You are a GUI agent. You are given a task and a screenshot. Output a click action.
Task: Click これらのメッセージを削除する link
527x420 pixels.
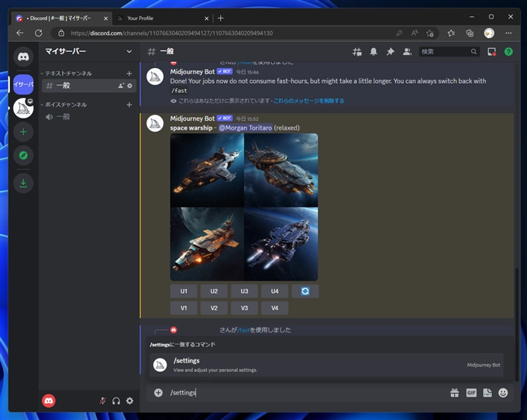coord(308,101)
